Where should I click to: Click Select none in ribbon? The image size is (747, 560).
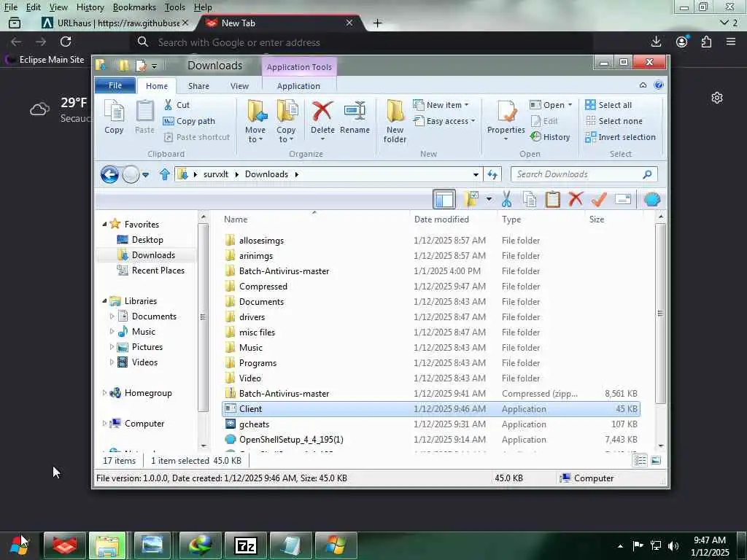(x=614, y=121)
